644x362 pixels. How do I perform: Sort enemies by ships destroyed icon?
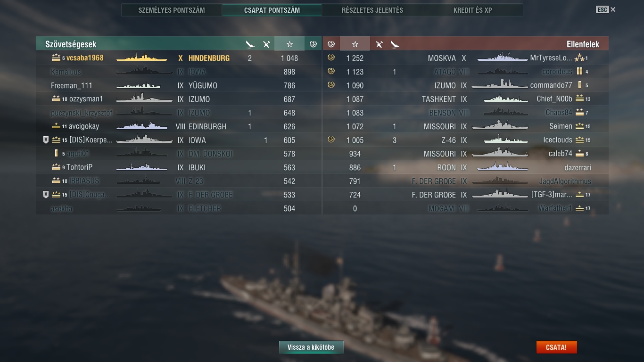[395, 44]
